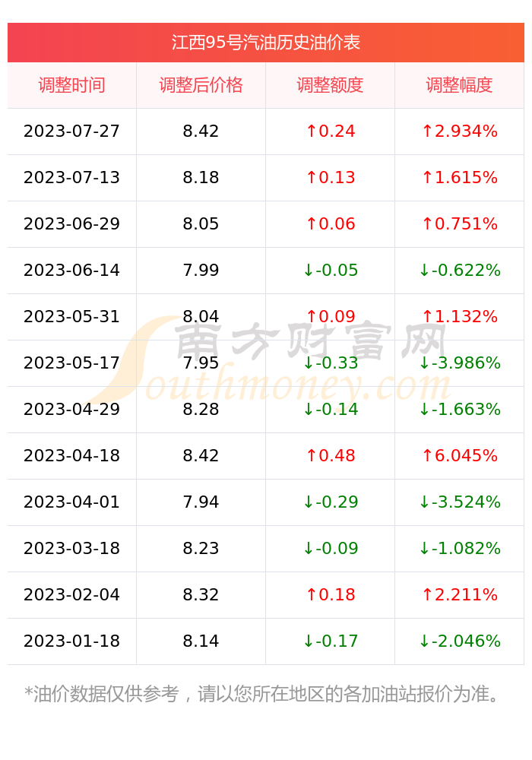Click the green down arrow beside -0.05
The height and width of the screenshot is (760, 532).
click(x=308, y=270)
